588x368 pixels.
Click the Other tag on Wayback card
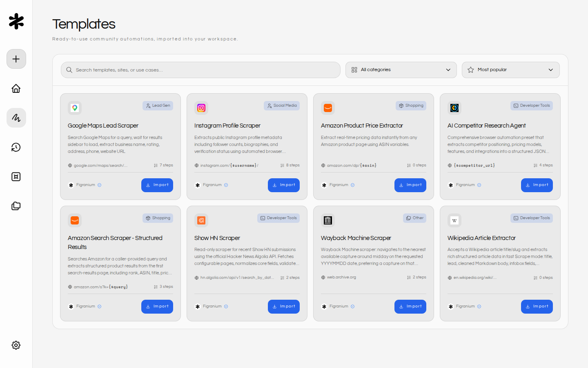[414, 218]
